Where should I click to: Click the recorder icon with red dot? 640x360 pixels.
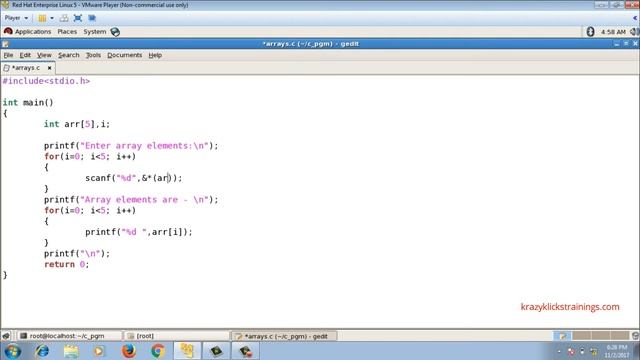(245, 351)
